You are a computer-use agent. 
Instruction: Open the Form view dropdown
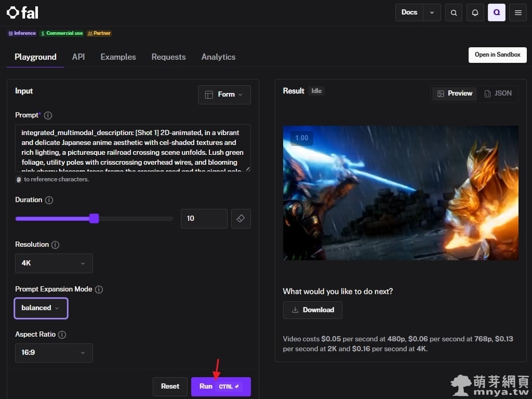click(x=224, y=95)
